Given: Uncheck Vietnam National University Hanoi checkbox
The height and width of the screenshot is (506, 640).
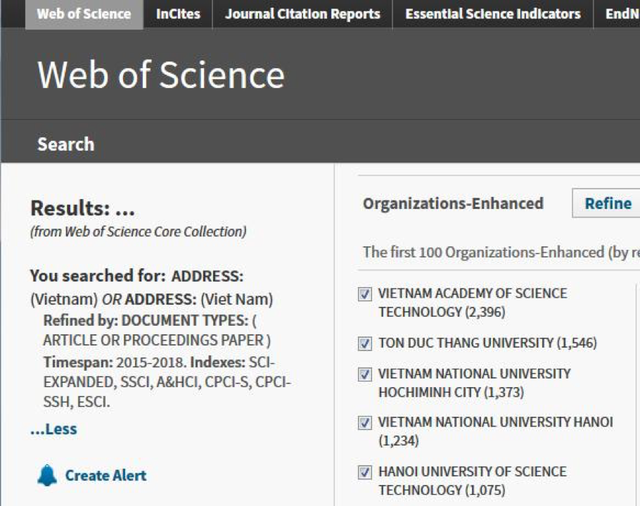Looking at the screenshot, I should [365, 423].
